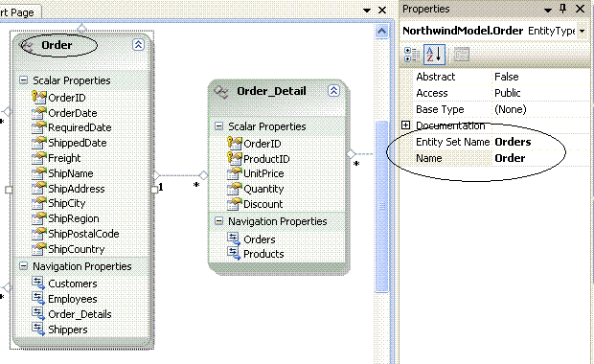Click Employees navigation property icon
The height and width of the screenshot is (364, 594).
point(38,299)
